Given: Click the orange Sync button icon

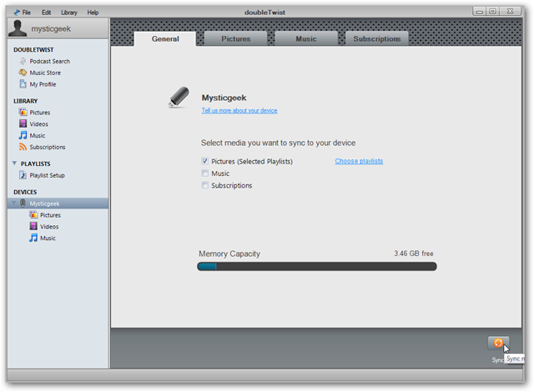Looking at the screenshot, I should pos(498,343).
